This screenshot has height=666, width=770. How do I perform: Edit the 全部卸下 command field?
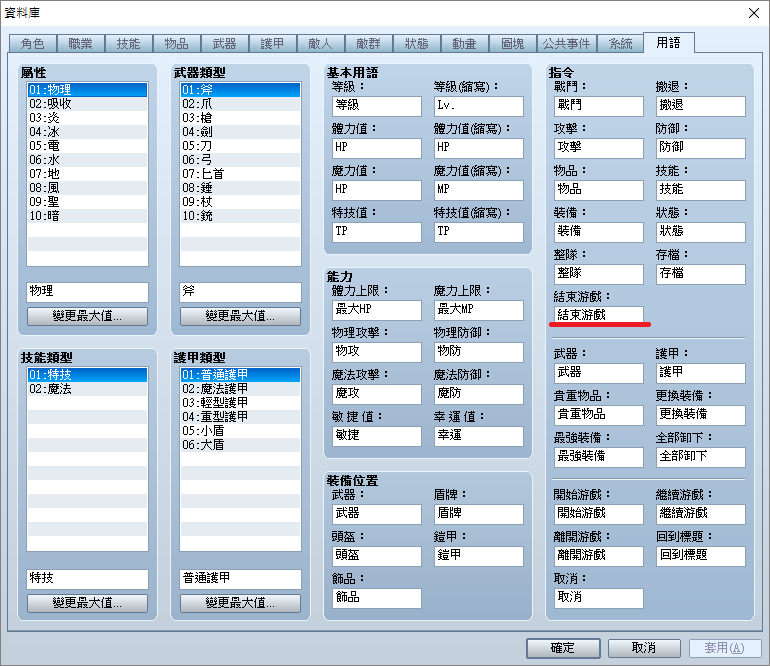pos(701,457)
